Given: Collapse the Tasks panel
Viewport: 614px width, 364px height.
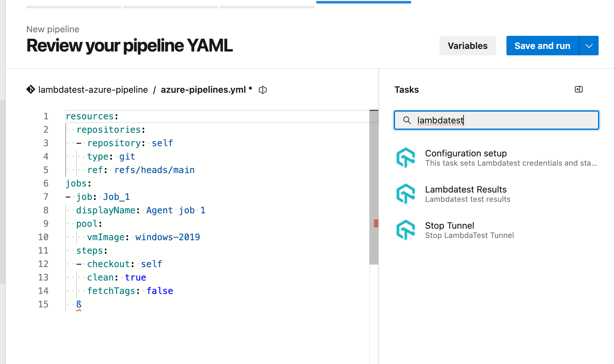Looking at the screenshot, I should (x=578, y=89).
